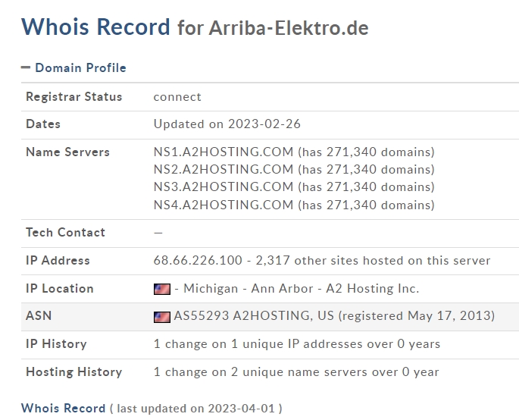Click the 68.66.226.100 IP address text
This screenshot has height=420, width=519.
click(x=198, y=260)
